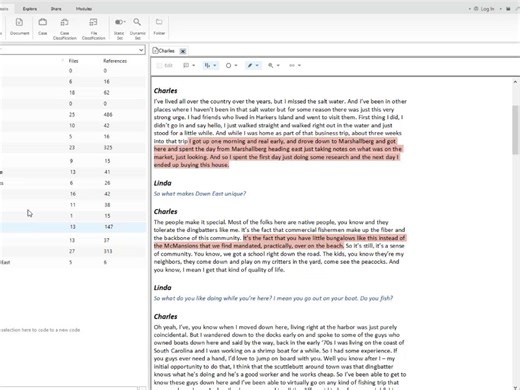Click Linda's question about fishing on your boat
Image resolution: width=520 pixels, height=390 pixels.
273,298
